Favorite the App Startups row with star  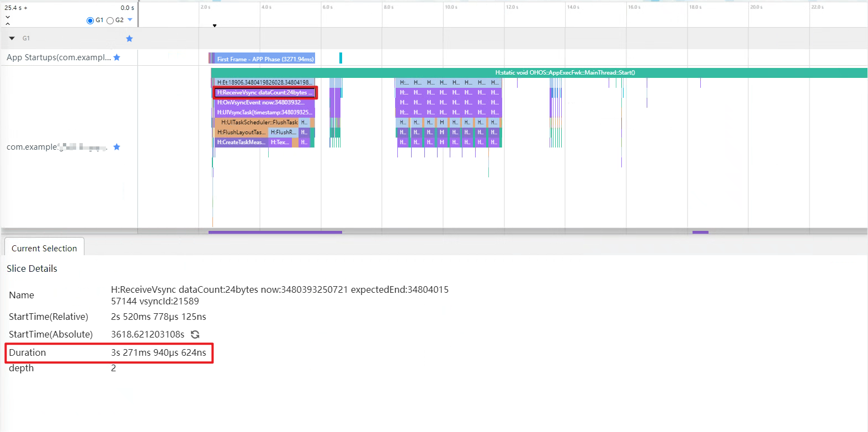pyautogui.click(x=116, y=57)
